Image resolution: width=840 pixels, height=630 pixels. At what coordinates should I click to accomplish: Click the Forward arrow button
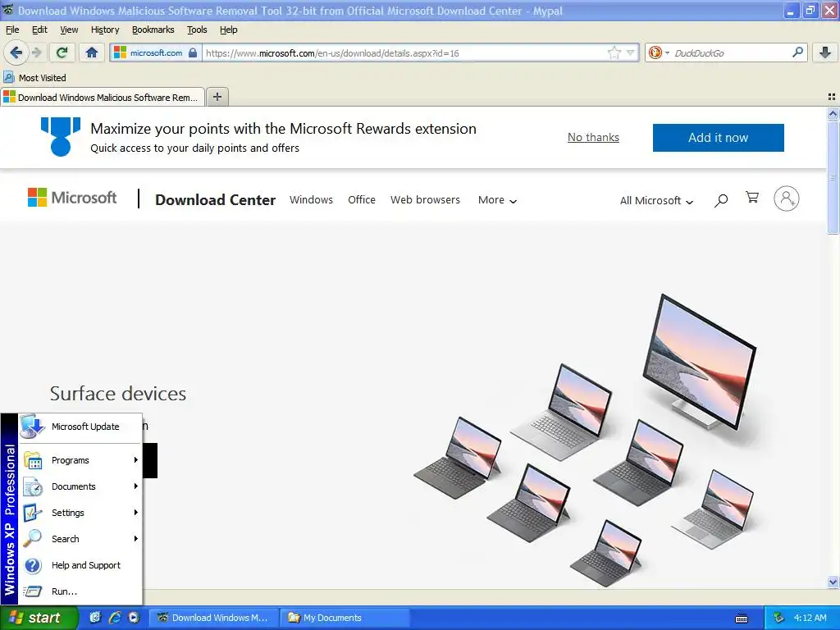pos(36,52)
